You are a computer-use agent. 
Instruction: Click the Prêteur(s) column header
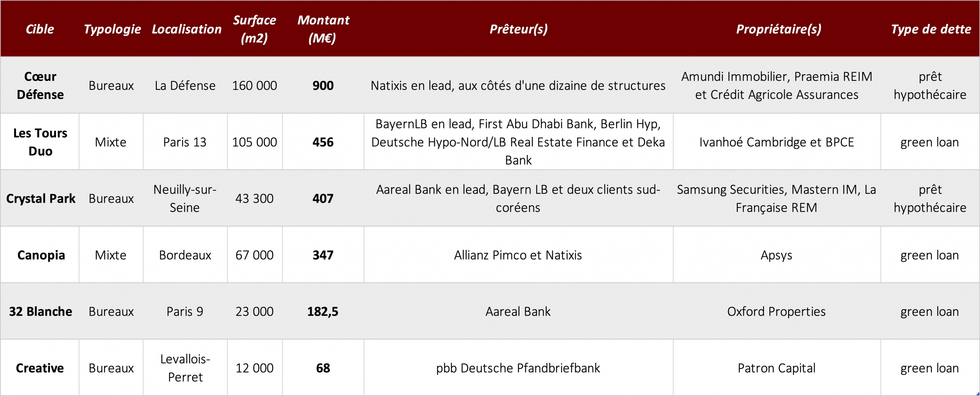518,29
